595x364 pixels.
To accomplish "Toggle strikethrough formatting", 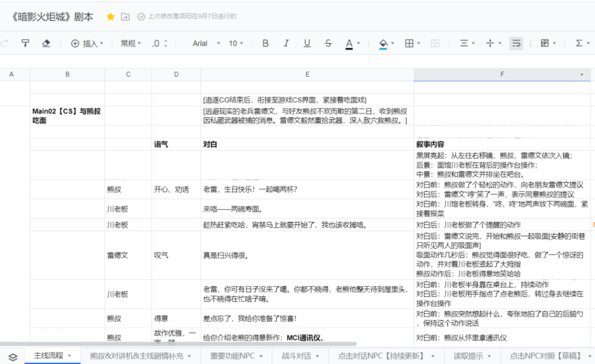I will click(x=328, y=43).
